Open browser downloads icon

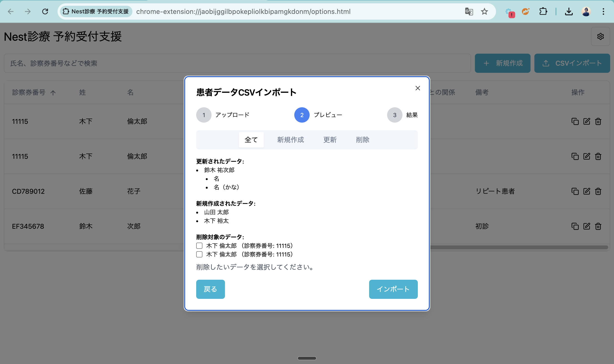point(569,11)
